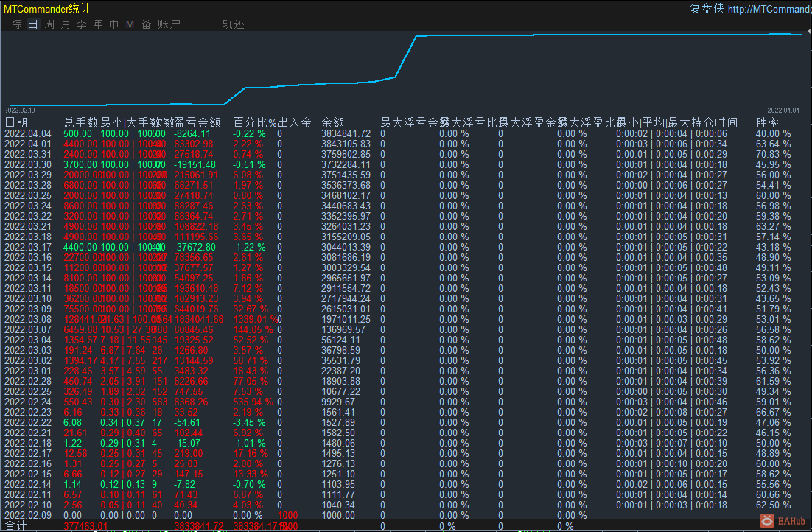Click the holding time 0:00:02 | 0:00:08 | 0:00:27

pyautogui.click(x=672, y=413)
